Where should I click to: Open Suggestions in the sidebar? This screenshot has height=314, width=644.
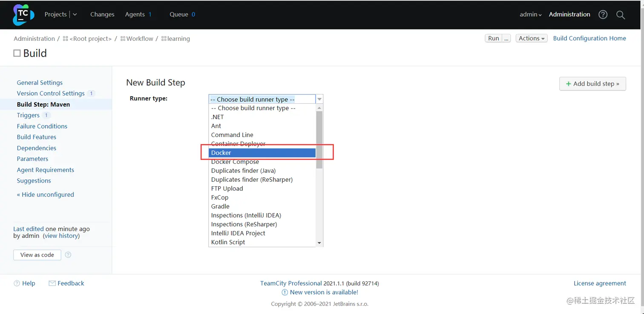[34, 181]
